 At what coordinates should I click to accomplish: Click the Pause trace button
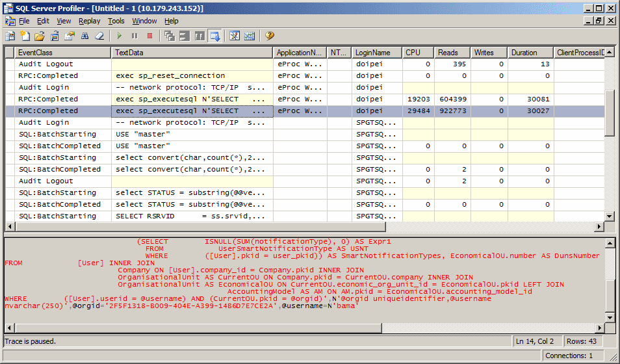click(135, 36)
